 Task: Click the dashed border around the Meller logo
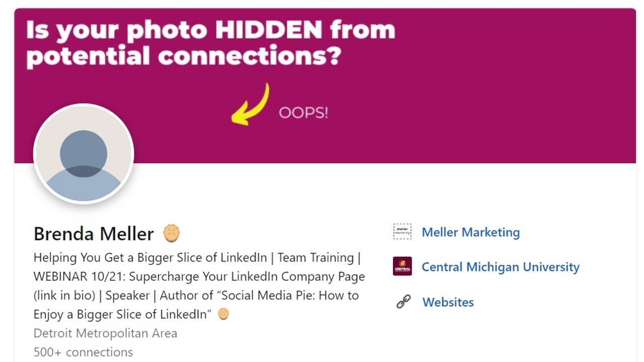401,232
